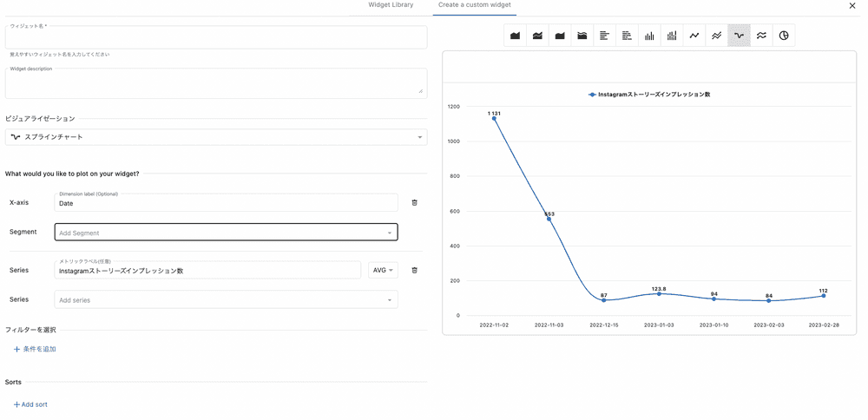Image resolution: width=868 pixels, height=420 pixels.
Task: Choose the double spline chart icon
Action: tap(761, 36)
